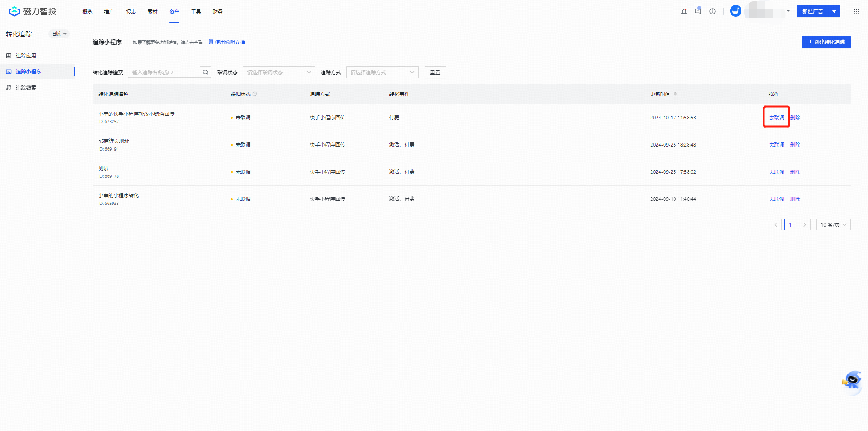This screenshot has width=868, height=431.
Task: Click timestamp 2024-09-10 11:40:44
Action: [x=673, y=199]
